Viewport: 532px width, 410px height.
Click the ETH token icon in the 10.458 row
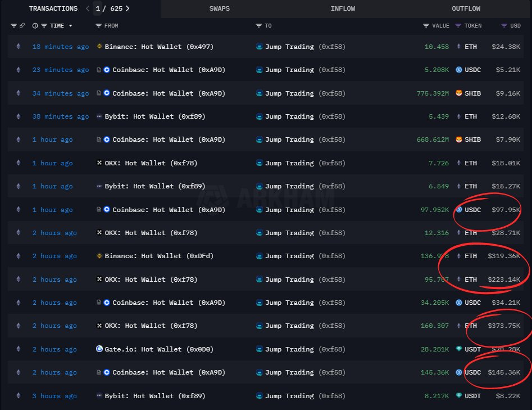pos(459,46)
